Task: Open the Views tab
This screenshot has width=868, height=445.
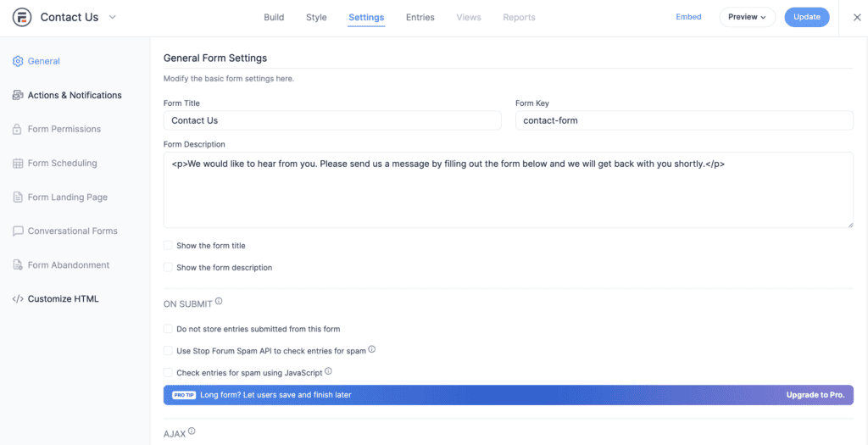Action: click(x=469, y=17)
